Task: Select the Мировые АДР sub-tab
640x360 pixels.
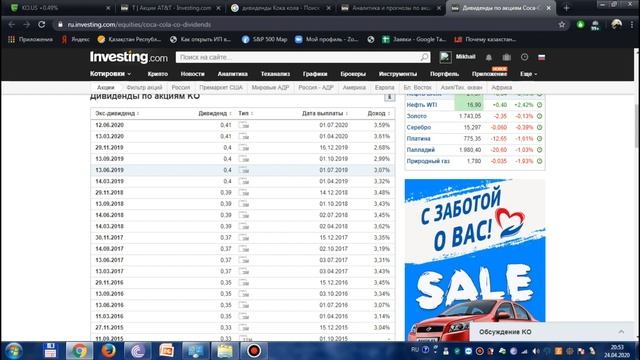Action: coord(270,87)
